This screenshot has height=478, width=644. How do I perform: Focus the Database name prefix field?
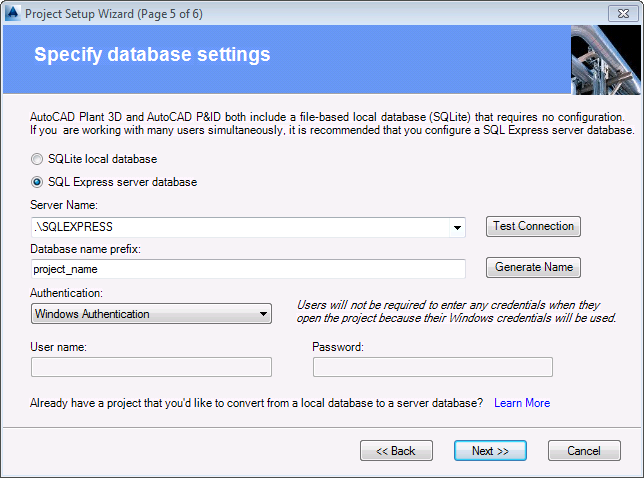(248, 269)
